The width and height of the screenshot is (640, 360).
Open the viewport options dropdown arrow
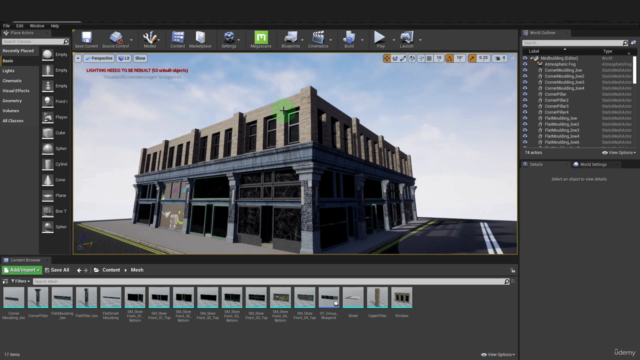coord(78,58)
